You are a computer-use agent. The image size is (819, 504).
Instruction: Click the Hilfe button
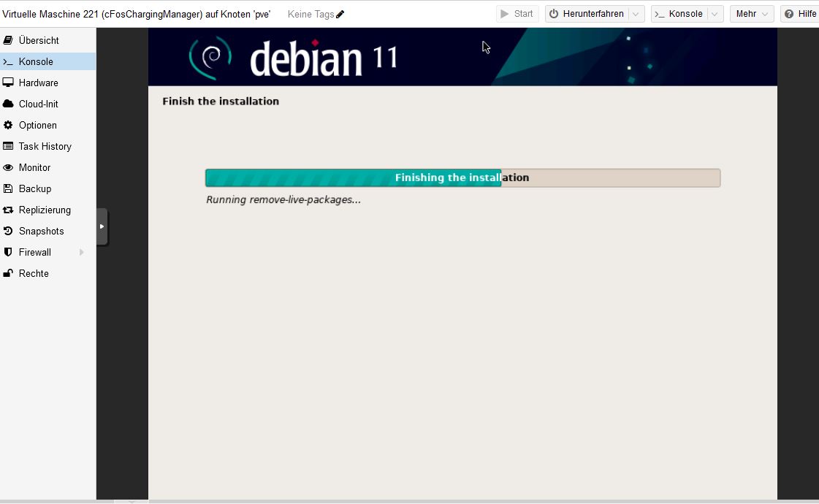tap(800, 14)
